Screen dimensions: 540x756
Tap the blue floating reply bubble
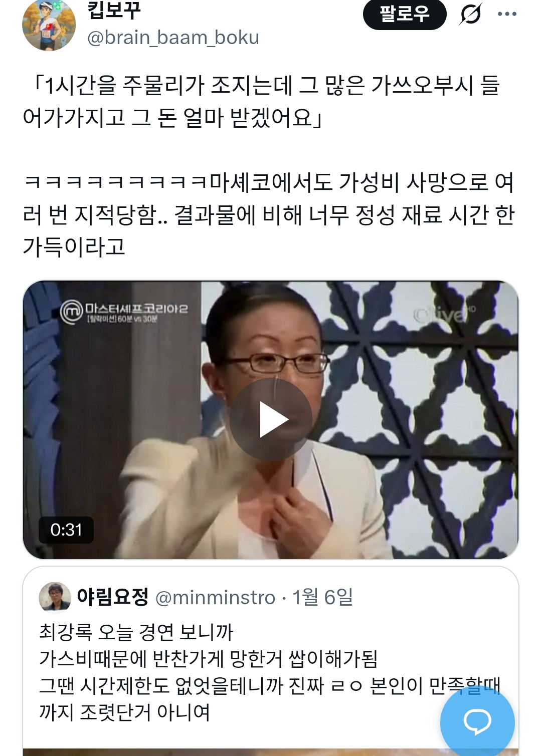pos(477,722)
